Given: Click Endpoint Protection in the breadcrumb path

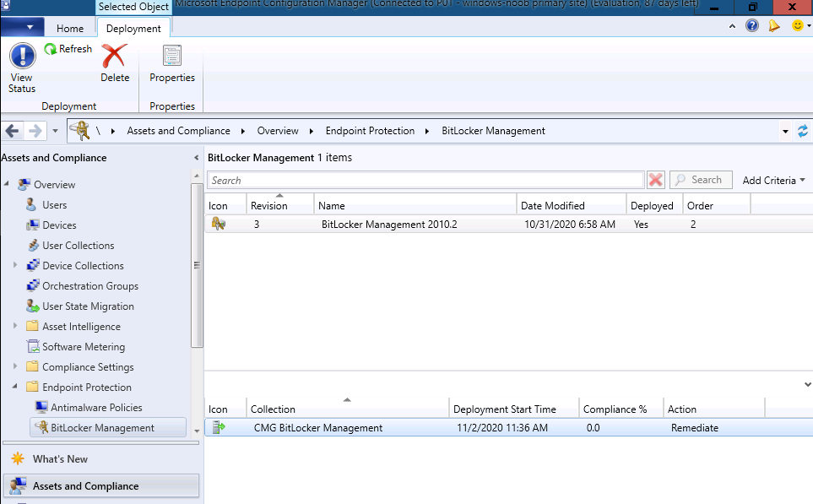Looking at the screenshot, I should point(371,131).
